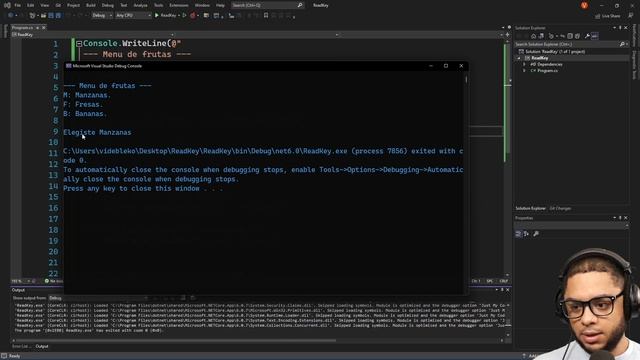Open the Build menu
Image resolution: width=640 pixels, height=360 pixels.
(91, 5)
